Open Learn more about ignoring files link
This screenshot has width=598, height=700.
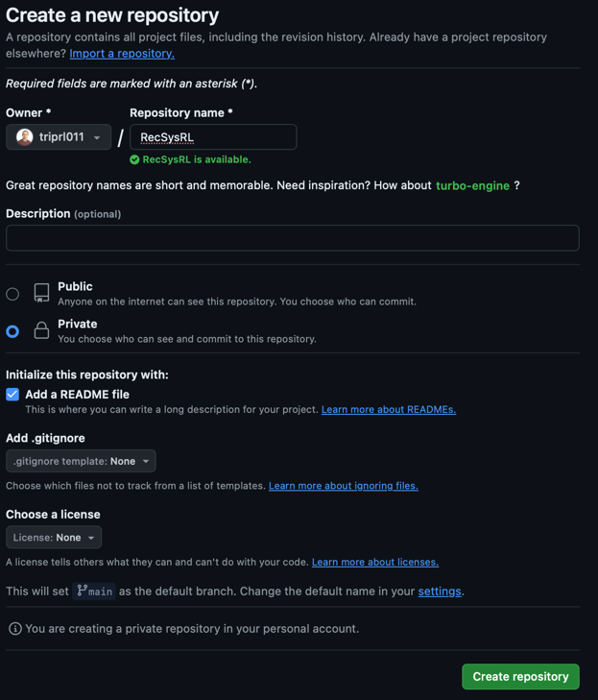coord(344,486)
